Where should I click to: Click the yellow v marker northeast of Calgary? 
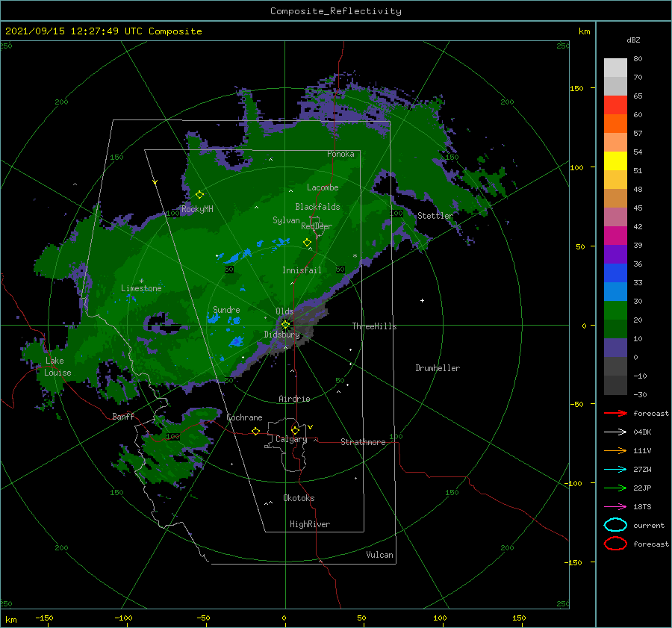[x=311, y=427]
